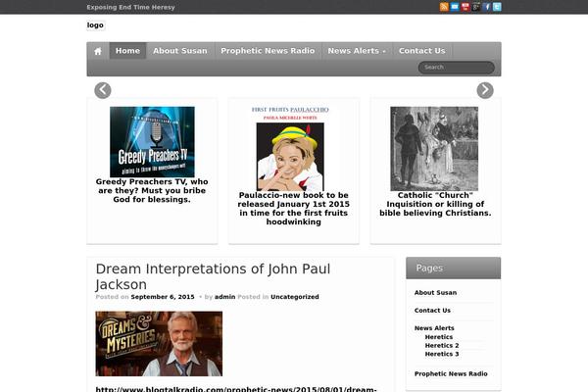Open Greedy Preachers TV thumbnail image
This screenshot has height=392, width=588.
[x=152, y=142]
